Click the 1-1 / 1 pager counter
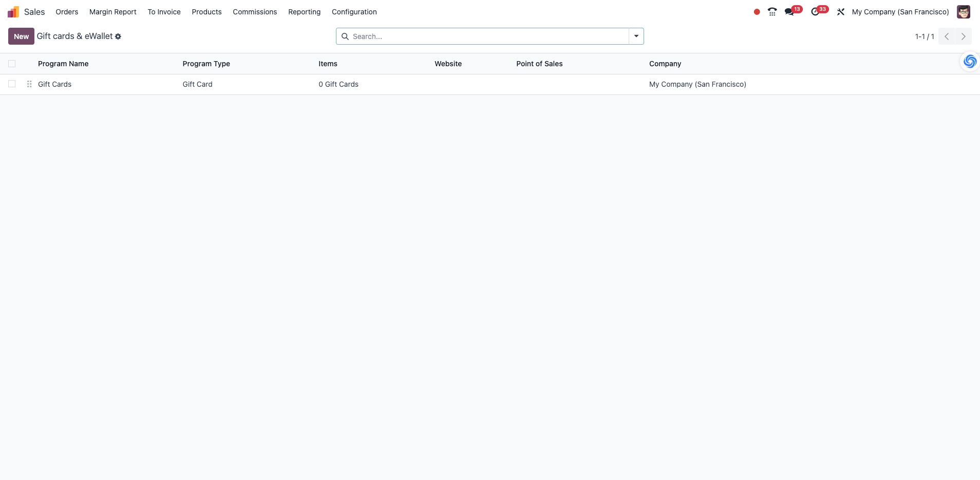Image resolution: width=980 pixels, height=480 pixels. tap(925, 36)
